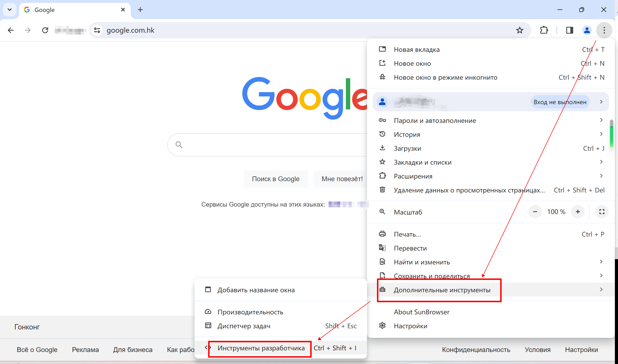Open site information icon in address bar
This screenshot has height=364, width=618.
point(97,30)
